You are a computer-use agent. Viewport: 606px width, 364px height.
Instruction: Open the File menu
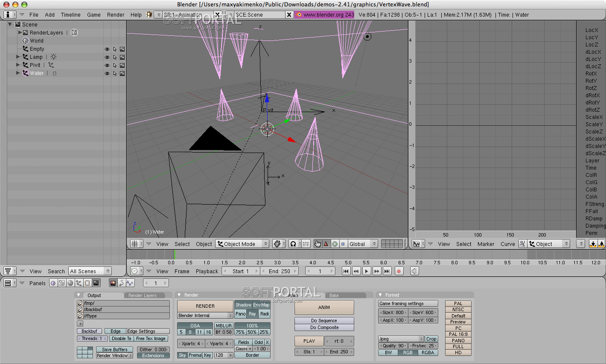pyautogui.click(x=34, y=14)
